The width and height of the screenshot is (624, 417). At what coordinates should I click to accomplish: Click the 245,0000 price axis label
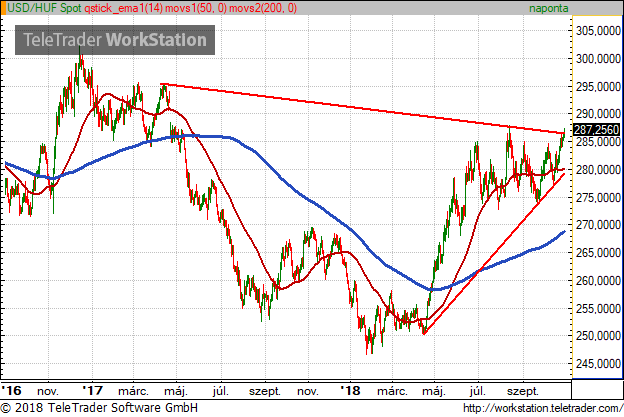[x=598, y=364]
